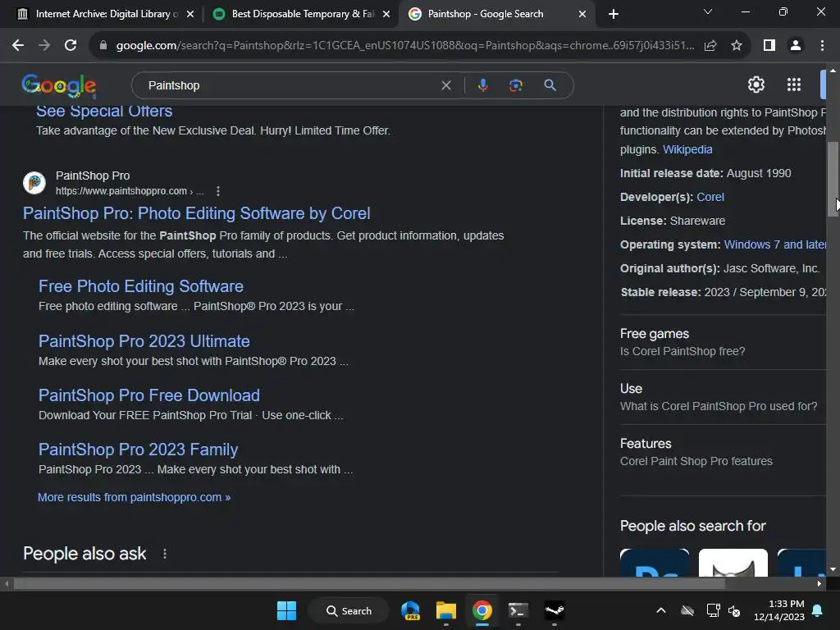Open more options for PaintShop Pro result

[218, 191]
